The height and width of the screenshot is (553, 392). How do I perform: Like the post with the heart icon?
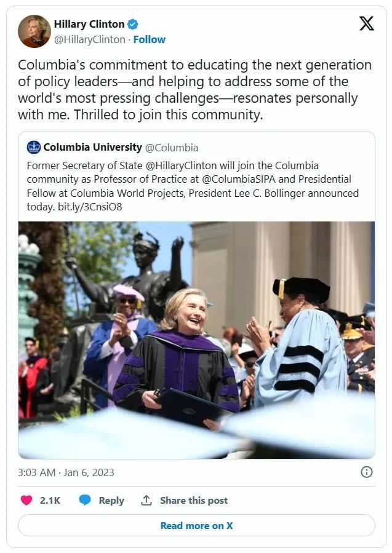[x=26, y=500]
